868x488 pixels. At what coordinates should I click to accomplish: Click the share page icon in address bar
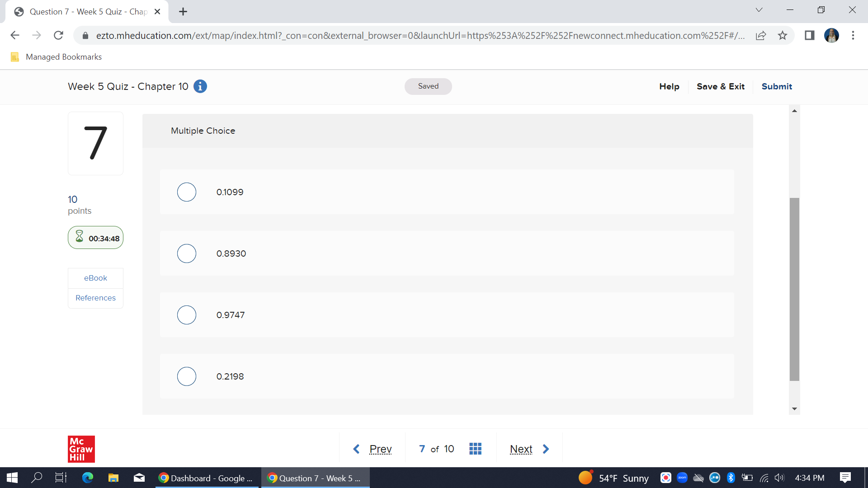tap(761, 36)
